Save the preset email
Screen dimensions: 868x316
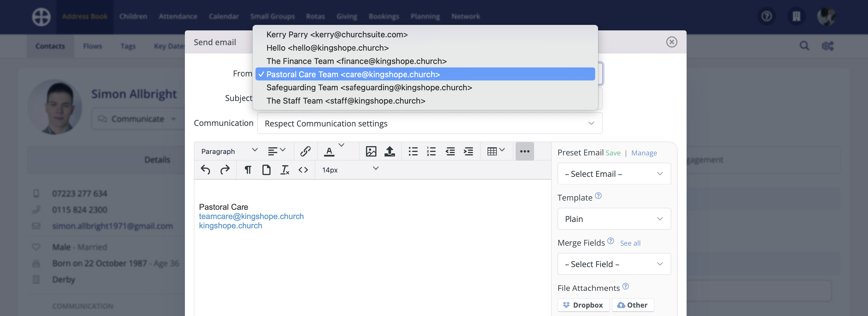coord(613,153)
